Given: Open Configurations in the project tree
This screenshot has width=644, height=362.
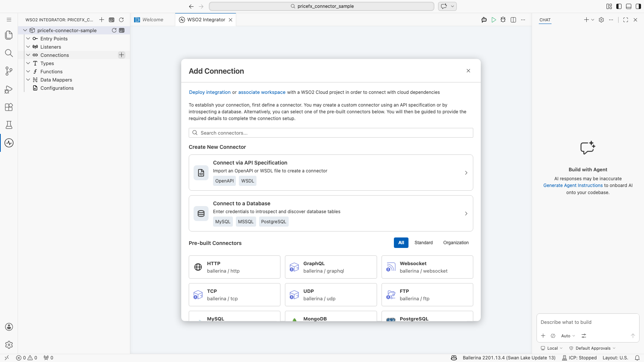Looking at the screenshot, I should click(x=57, y=88).
